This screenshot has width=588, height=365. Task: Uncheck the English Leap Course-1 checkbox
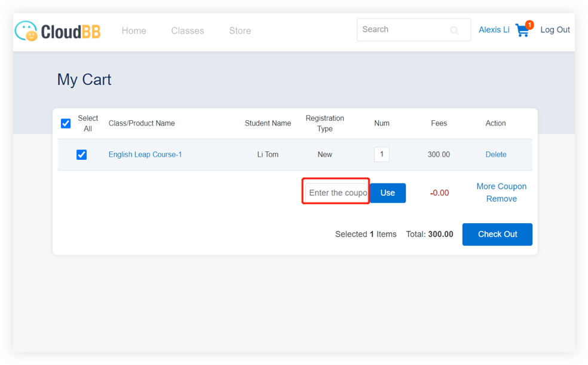(81, 155)
